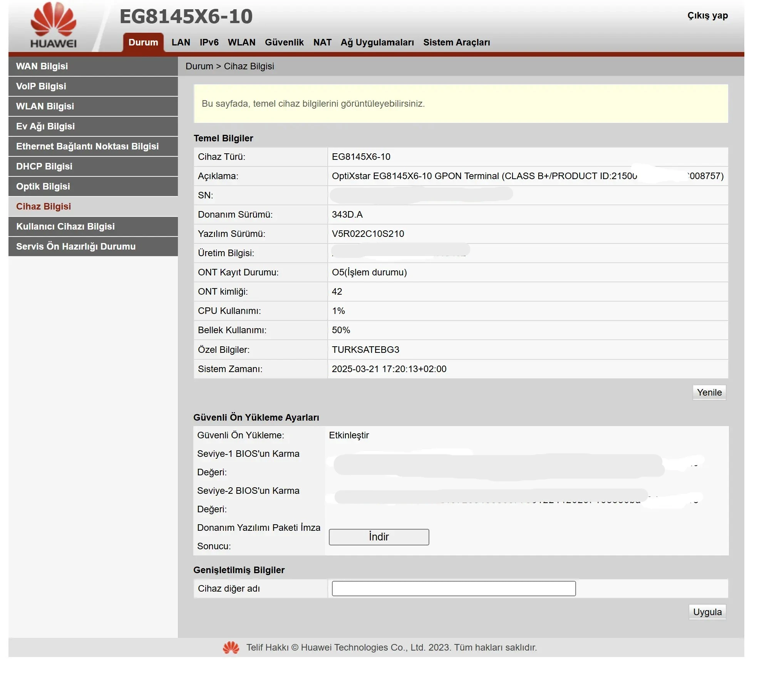The width and height of the screenshot is (784, 681).
Task: Select the Güvenlik tab
Action: tap(284, 42)
